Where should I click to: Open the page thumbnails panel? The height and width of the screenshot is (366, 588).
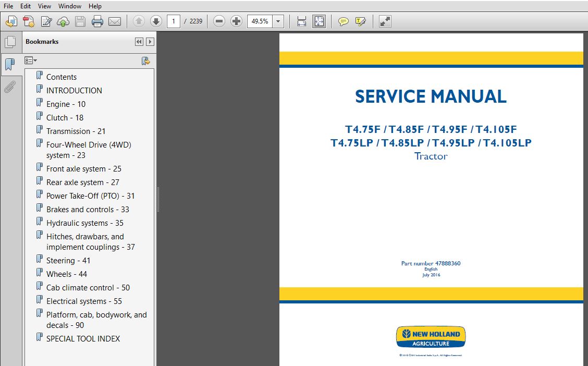10,42
